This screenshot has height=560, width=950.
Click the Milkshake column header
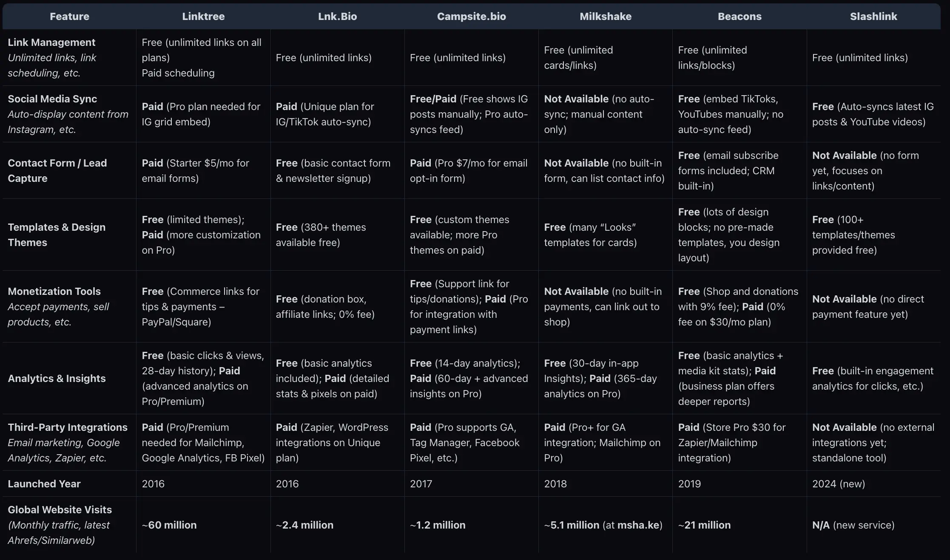(606, 17)
